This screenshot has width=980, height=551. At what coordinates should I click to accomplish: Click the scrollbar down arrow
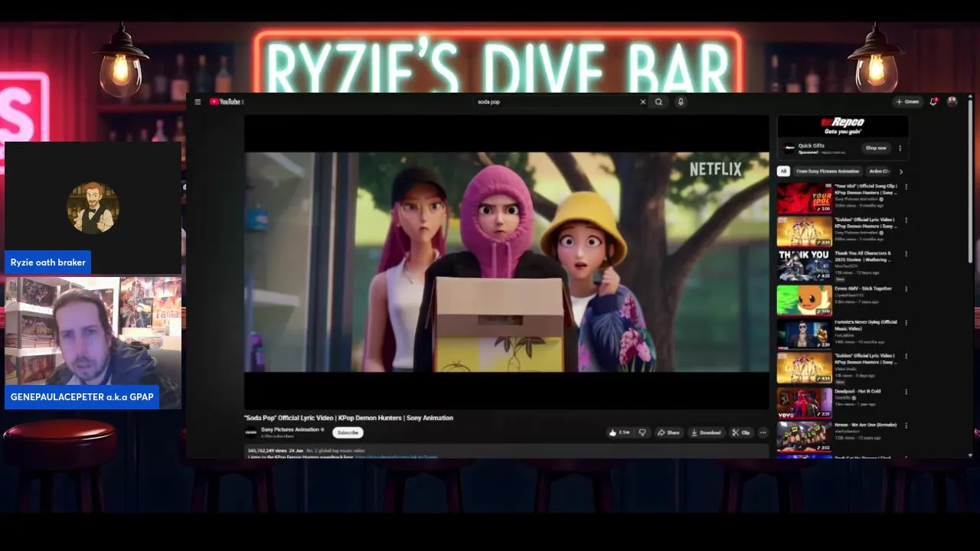971,455
